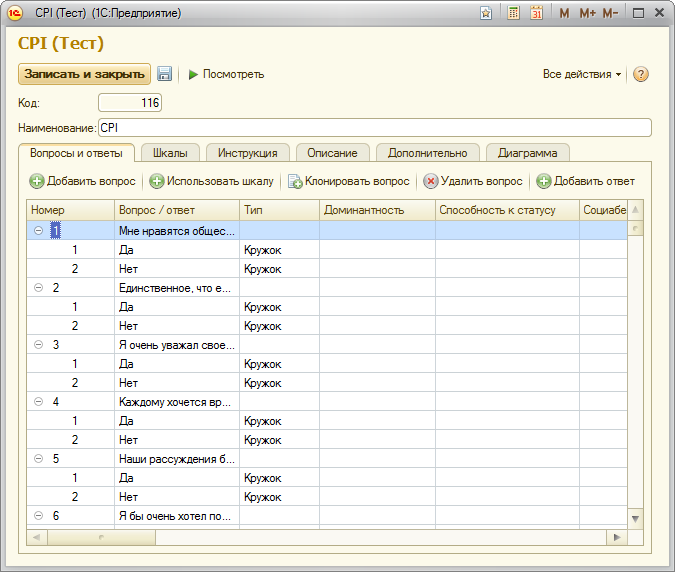This screenshot has height=572, width=675.
Task: Collapse question 3 tree row
Action: 38,345
